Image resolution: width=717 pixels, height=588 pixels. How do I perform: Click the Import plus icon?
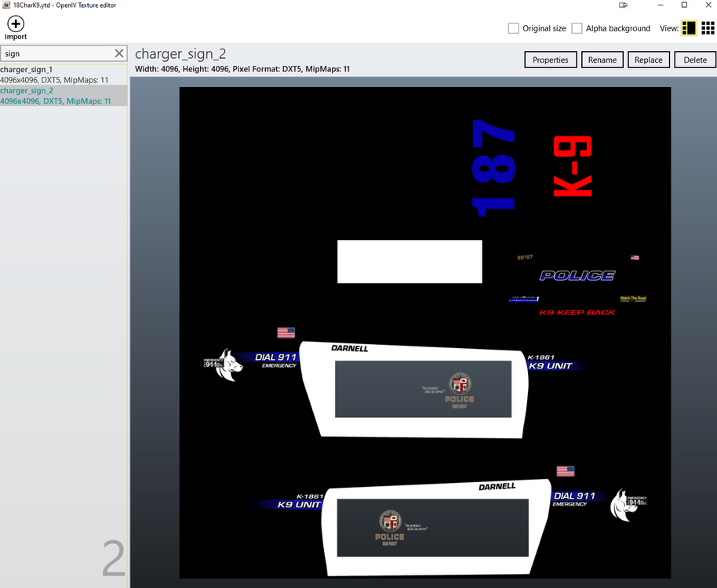point(16,24)
